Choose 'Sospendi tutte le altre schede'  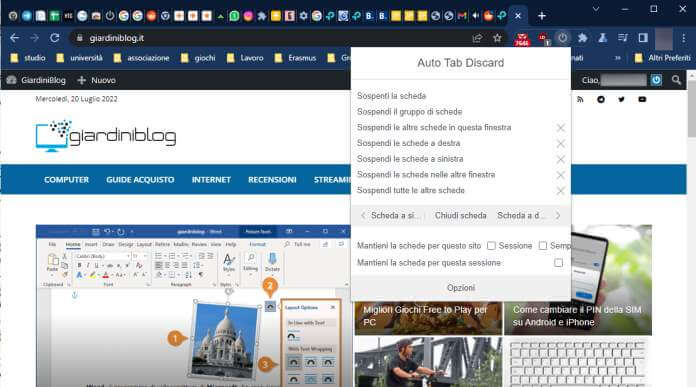pyautogui.click(x=411, y=190)
